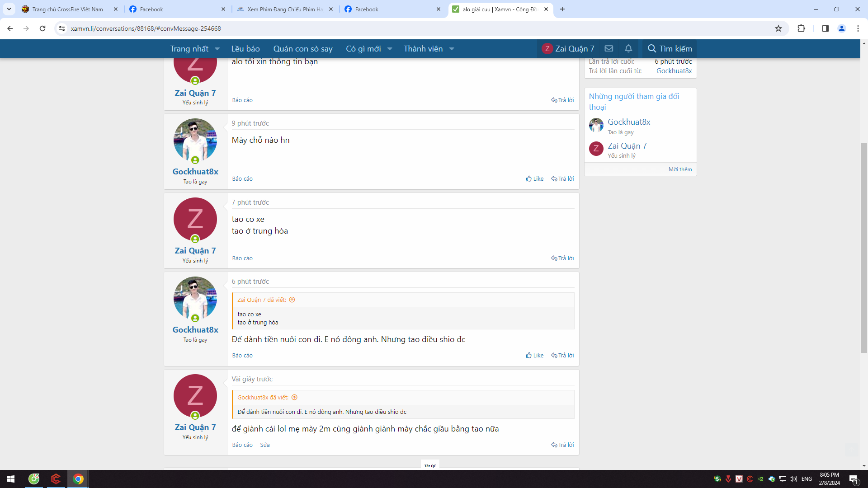Image resolution: width=868 pixels, height=488 pixels.
Task: Like the 'Mày chỗ nào hn' message
Action: [535, 179]
